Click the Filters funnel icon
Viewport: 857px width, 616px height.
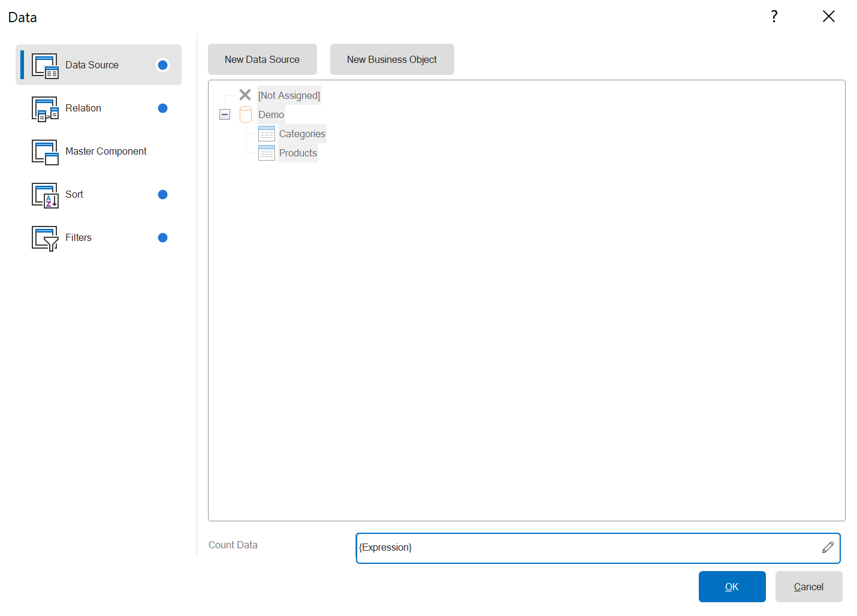pos(45,238)
